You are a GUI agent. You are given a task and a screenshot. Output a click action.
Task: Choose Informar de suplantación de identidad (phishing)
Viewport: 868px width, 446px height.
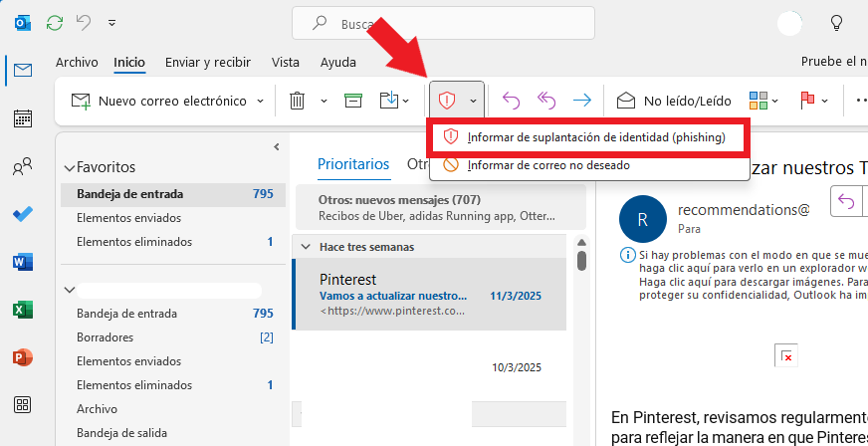pyautogui.click(x=588, y=137)
